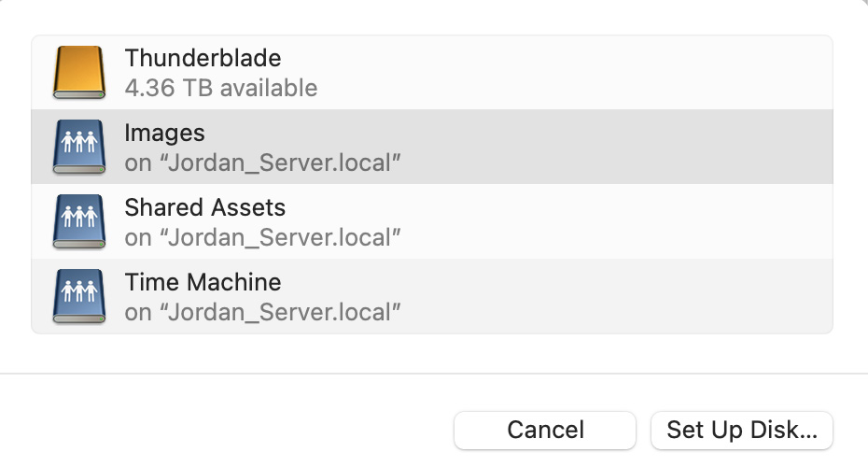Pick the Thunderblade row as backup disk
The width and height of the screenshot is (868, 467).
click(x=560, y=73)
